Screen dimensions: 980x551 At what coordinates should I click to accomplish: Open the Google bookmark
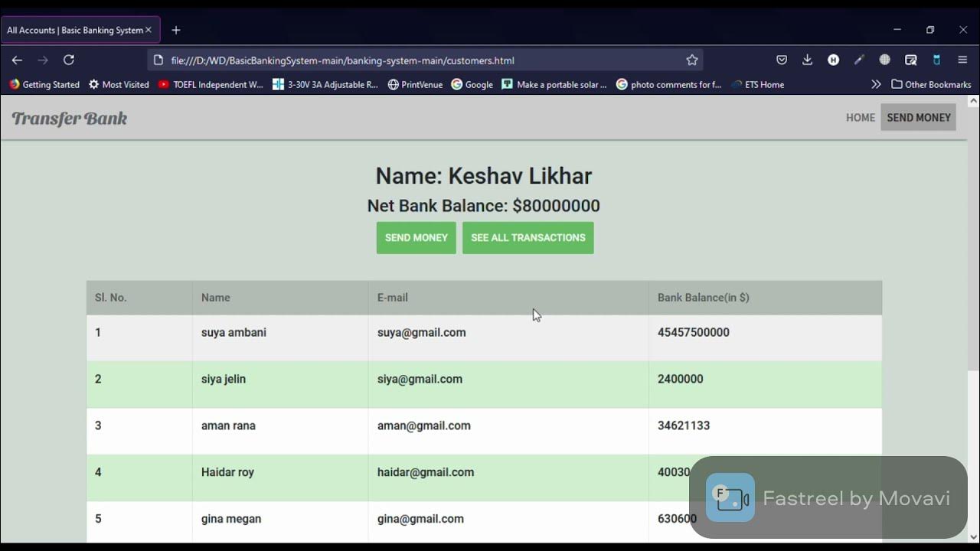[x=472, y=84]
